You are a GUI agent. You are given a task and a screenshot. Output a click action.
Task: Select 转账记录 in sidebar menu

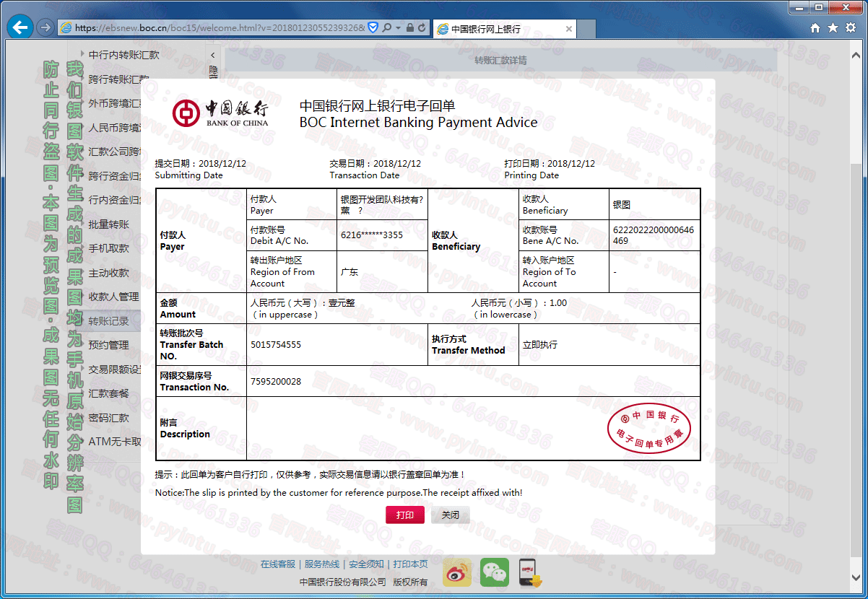[109, 321]
